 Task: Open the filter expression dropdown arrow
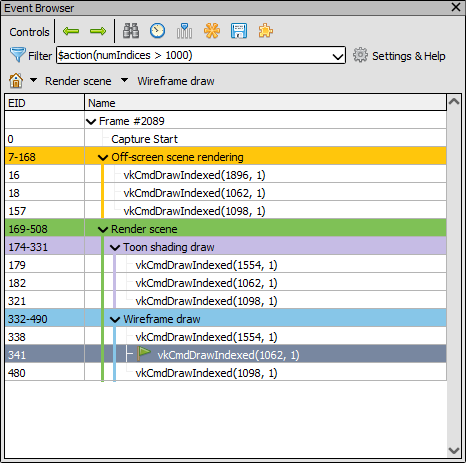point(338,56)
